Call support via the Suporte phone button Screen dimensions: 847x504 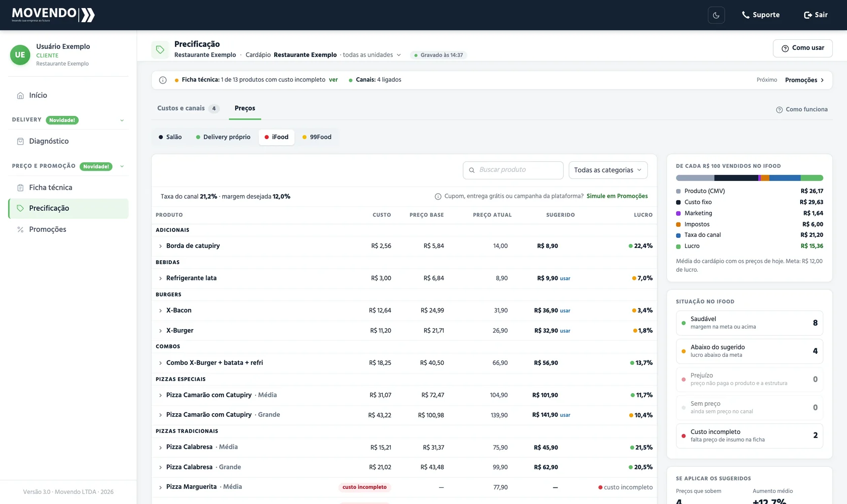(760, 15)
